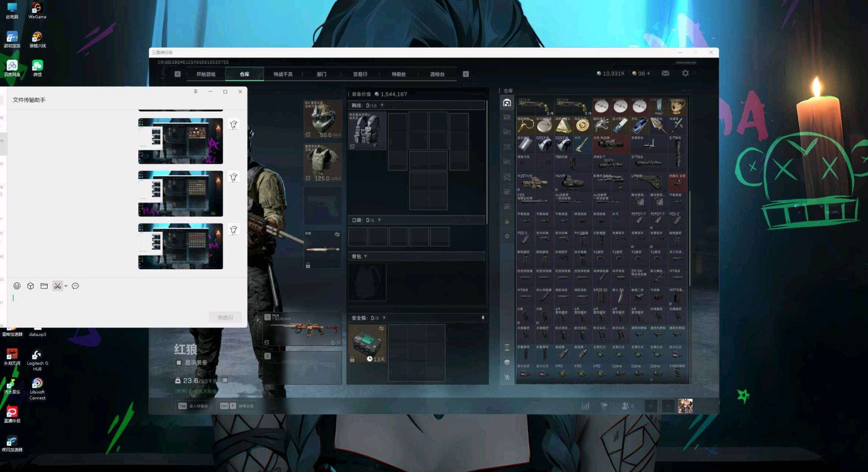Click the screenshot scissors icon
The image size is (868, 472).
coord(58,286)
